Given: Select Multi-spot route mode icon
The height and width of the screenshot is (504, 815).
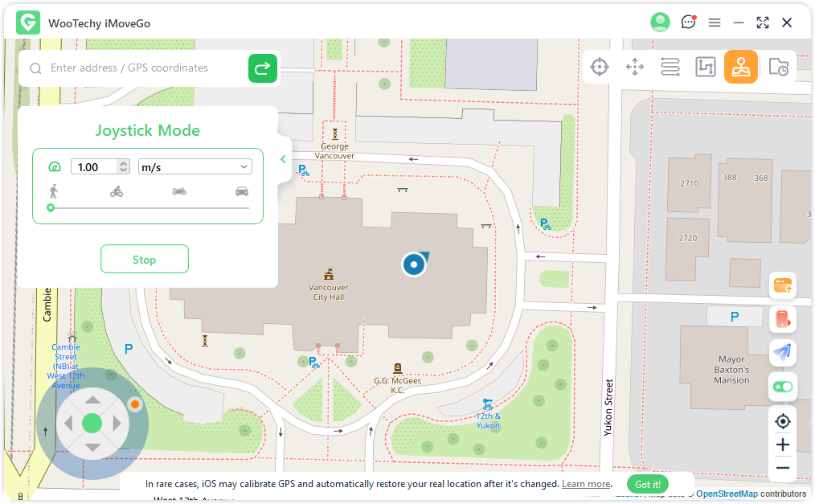Looking at the screenshot, I should coord(705,67).
